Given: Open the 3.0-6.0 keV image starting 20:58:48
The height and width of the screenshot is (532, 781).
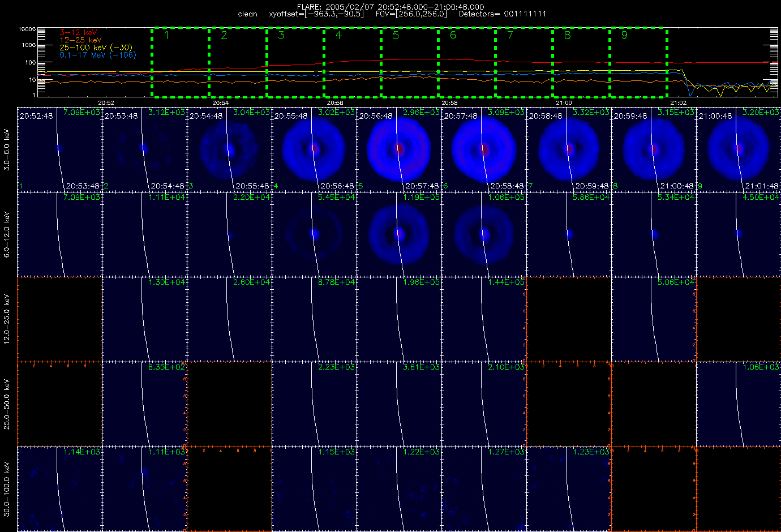Looking at the screenshot, I should [x=569, y=149].
